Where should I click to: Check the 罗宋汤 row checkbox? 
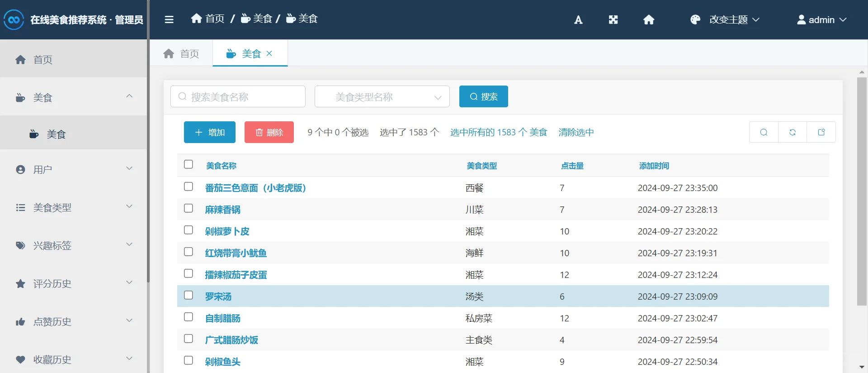(189, 295)
